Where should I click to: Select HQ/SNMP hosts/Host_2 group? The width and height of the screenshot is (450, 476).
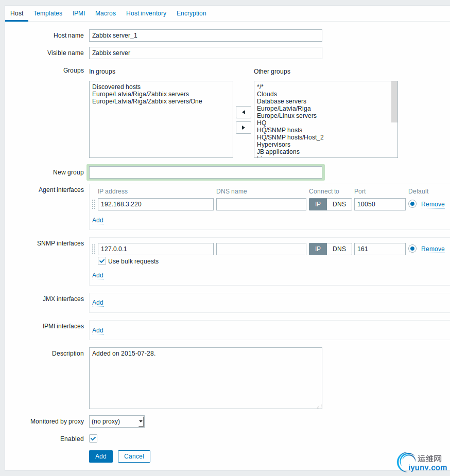coord(290,137)
